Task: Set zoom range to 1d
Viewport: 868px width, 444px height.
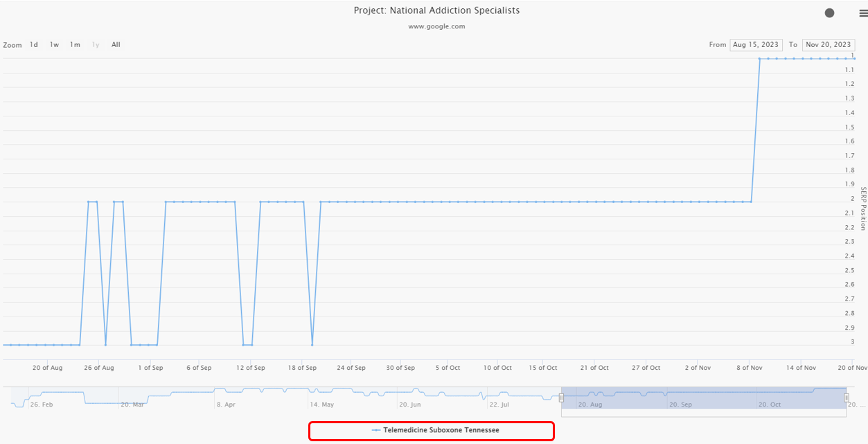Action: pyautogui.click(x=34, y=45)
